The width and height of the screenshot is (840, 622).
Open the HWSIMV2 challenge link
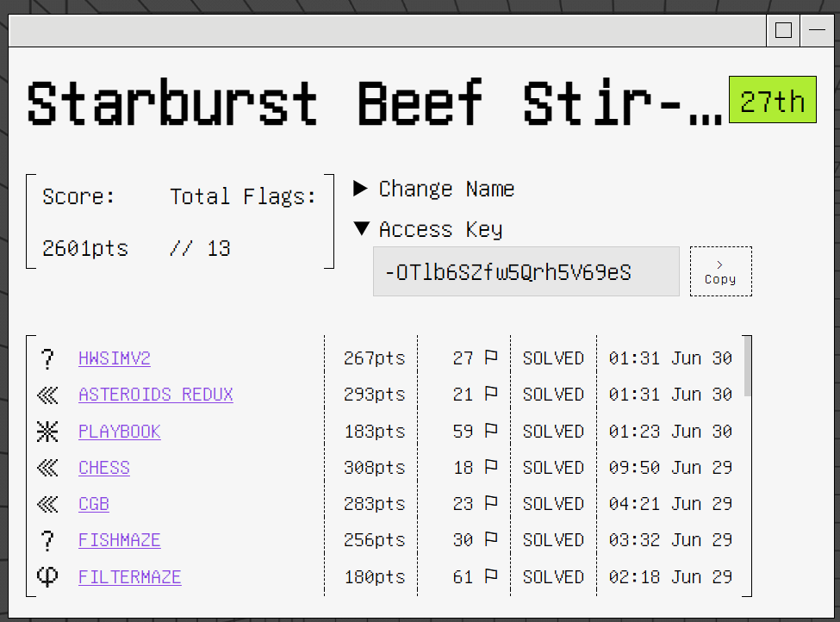(115, 358)
